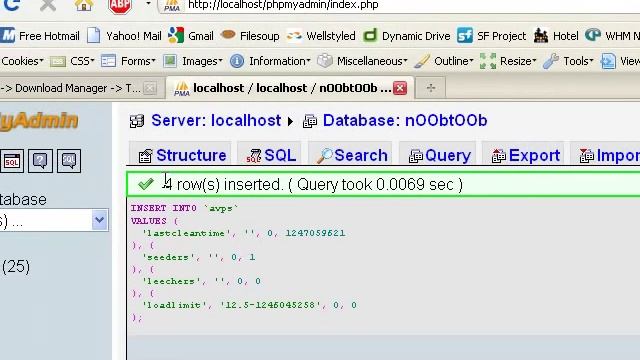Open SQL documentation icon in sidebar
640x360 pixels.
(69, 161)
